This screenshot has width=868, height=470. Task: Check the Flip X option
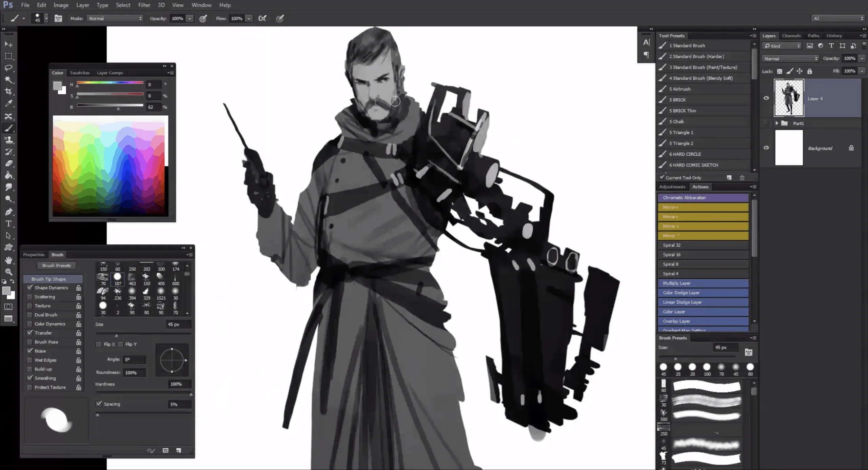click(x=99, y=344)
